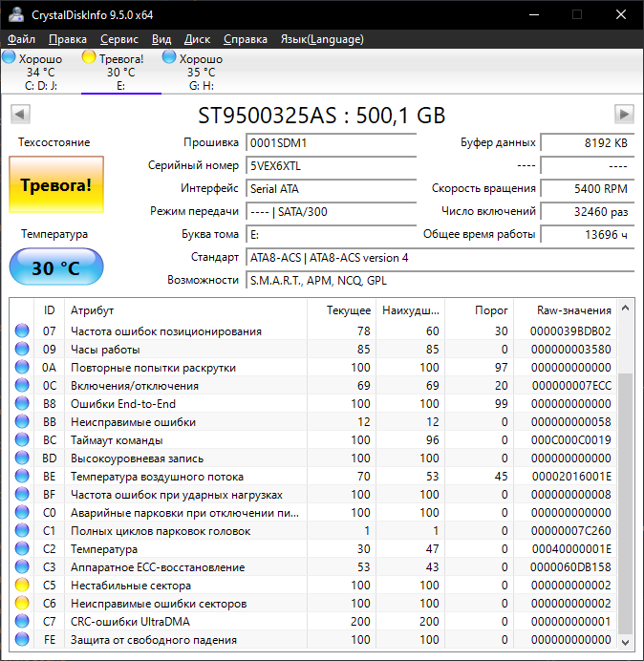Screen dimensions: 644x661
Task: Click status orb of row BE Температура воздушного потока
Action: click(x=22, y=476)
